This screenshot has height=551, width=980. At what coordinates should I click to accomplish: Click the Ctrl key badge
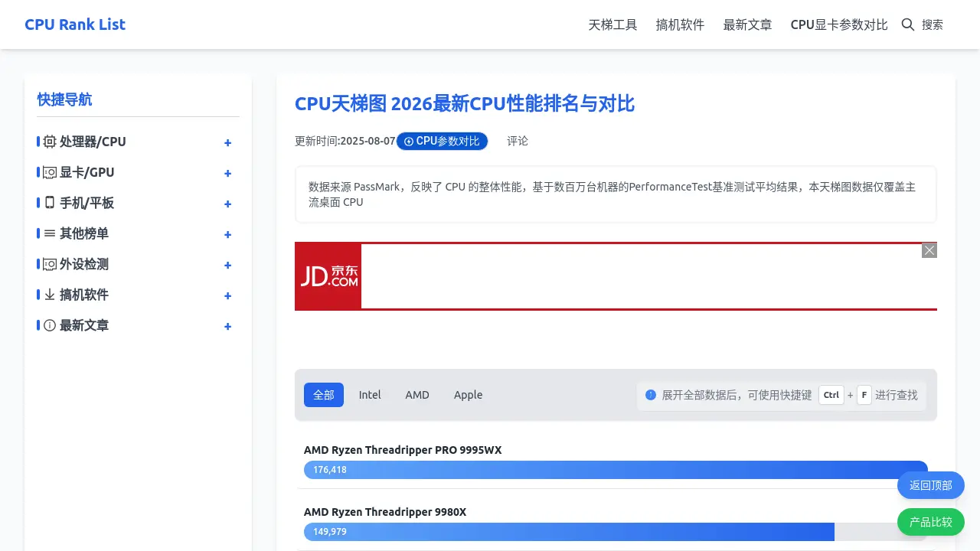pos(831,395)
